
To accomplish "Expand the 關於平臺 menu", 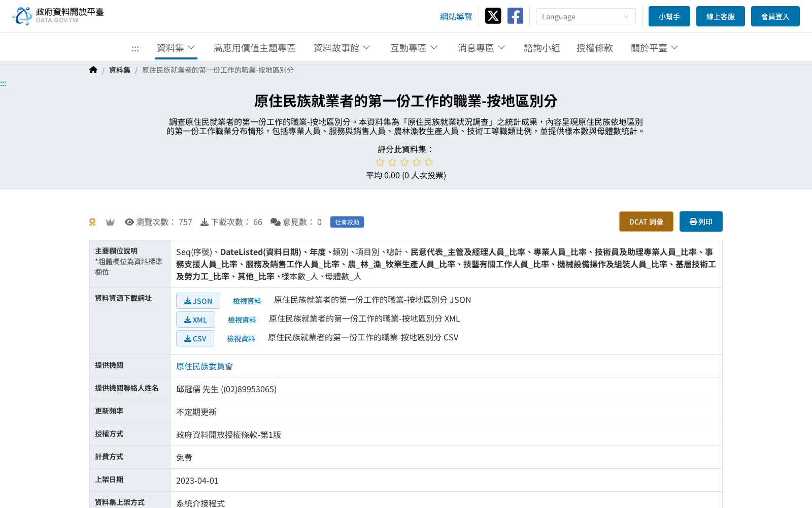I will pyautogui.click(x=655, y=48).
